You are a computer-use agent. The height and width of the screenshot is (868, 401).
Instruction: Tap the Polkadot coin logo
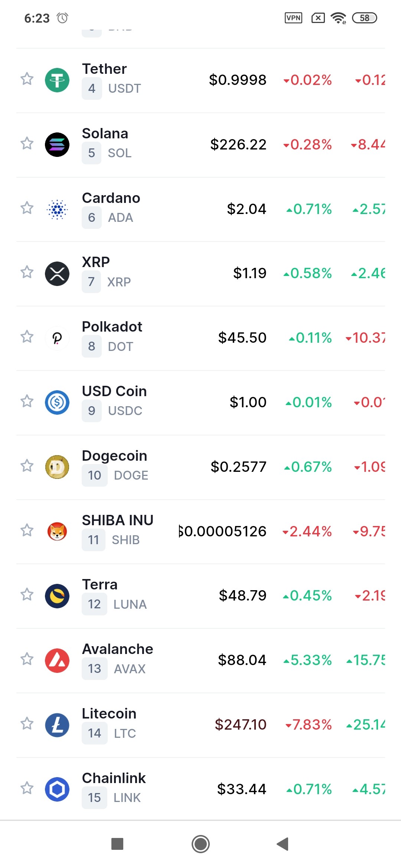57,338
